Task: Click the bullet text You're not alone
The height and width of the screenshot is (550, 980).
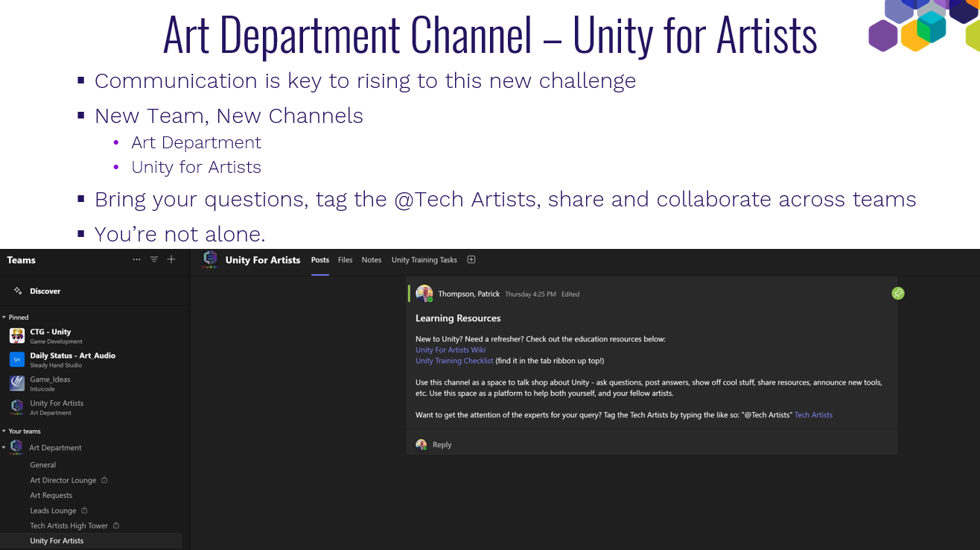Action: (x=180, y=234)
